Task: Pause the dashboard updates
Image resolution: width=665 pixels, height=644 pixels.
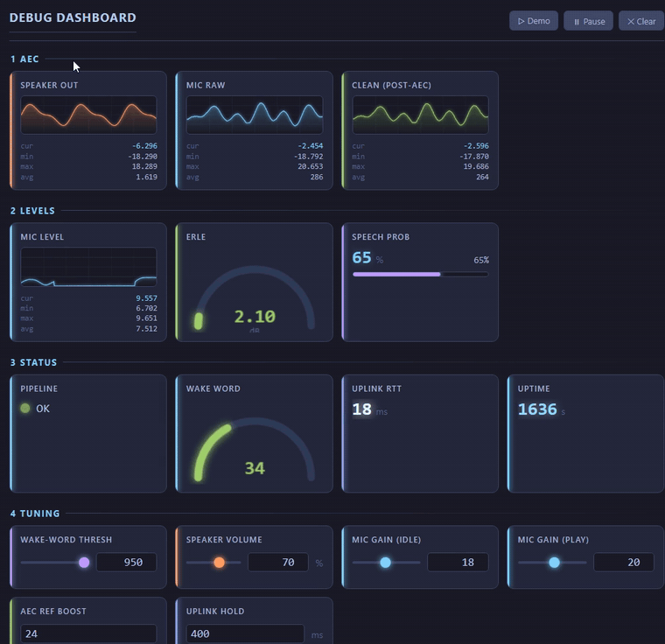Action: coord(588,21)
